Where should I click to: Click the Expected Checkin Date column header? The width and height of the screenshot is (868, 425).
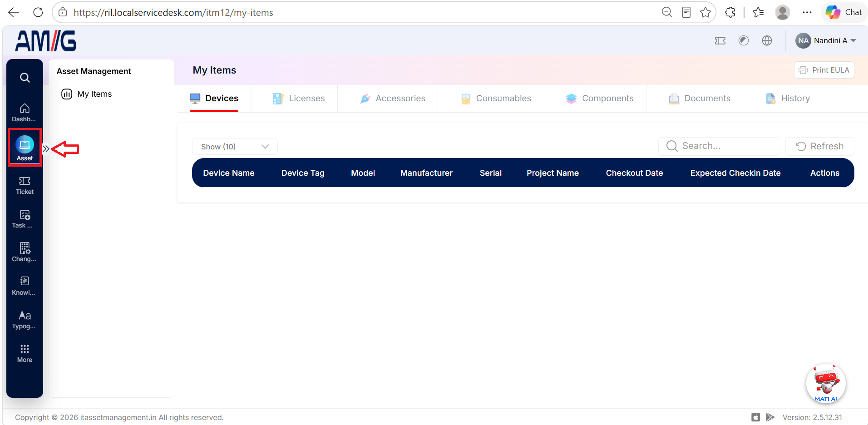tap(735, 173)
